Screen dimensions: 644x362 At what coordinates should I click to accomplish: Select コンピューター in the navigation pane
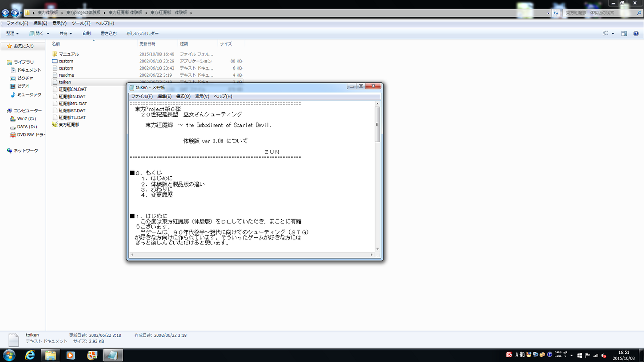pyautogui.click(x=24, y=111)
